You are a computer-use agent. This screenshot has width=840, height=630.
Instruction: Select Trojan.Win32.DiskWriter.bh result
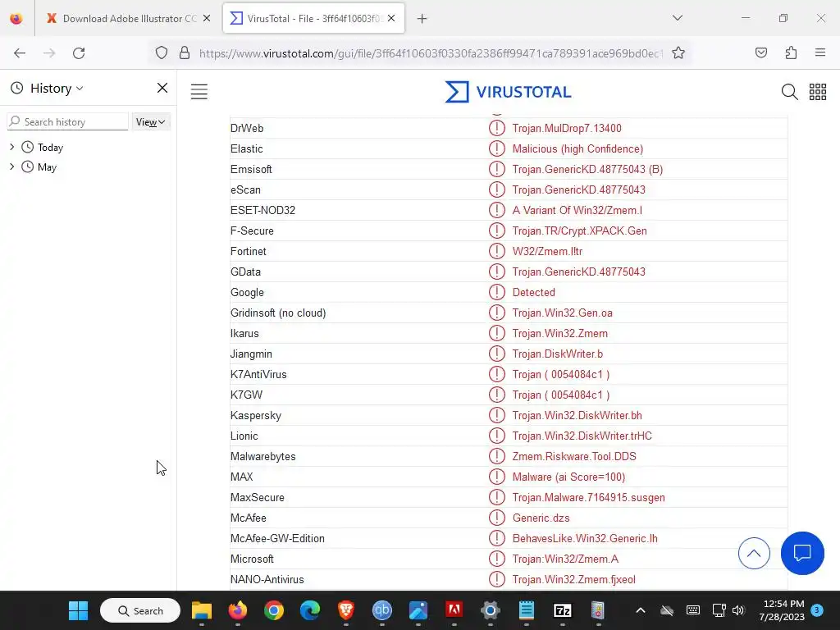pos(577,416)
